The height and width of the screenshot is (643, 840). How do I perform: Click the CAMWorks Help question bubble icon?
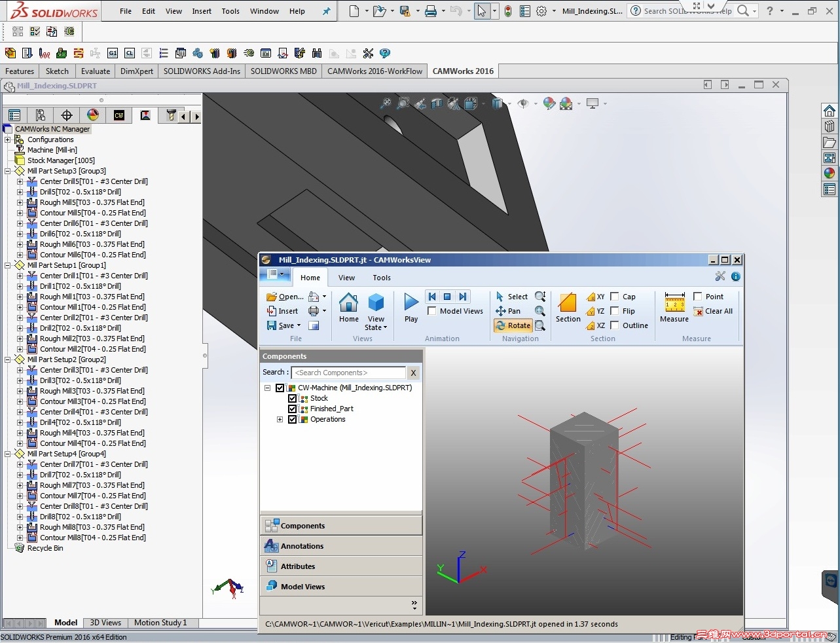click(385, 53)
